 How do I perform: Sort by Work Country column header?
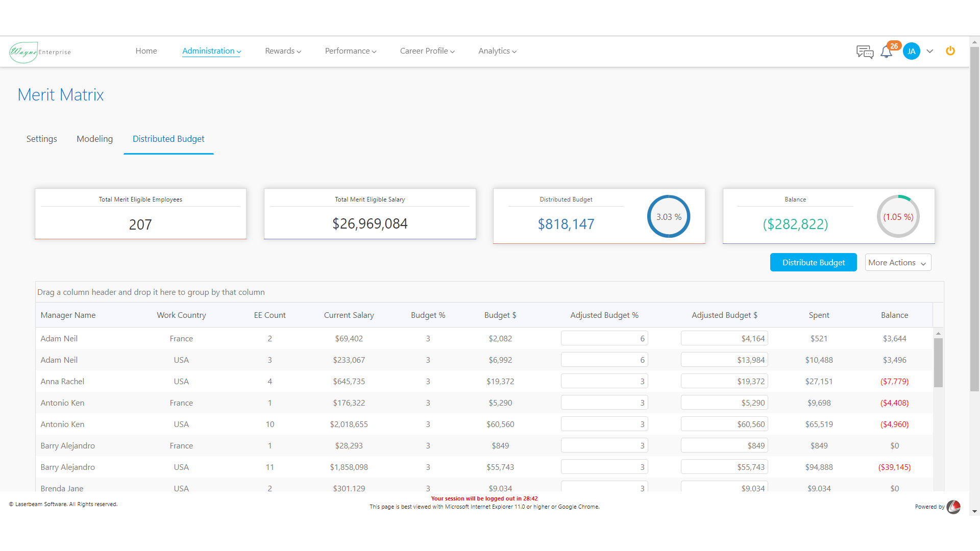coord(181,315)
